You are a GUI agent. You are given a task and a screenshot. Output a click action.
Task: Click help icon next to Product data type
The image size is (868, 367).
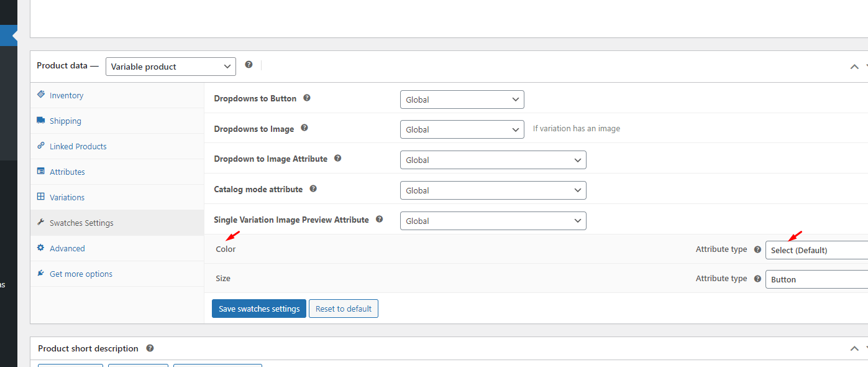249,65
